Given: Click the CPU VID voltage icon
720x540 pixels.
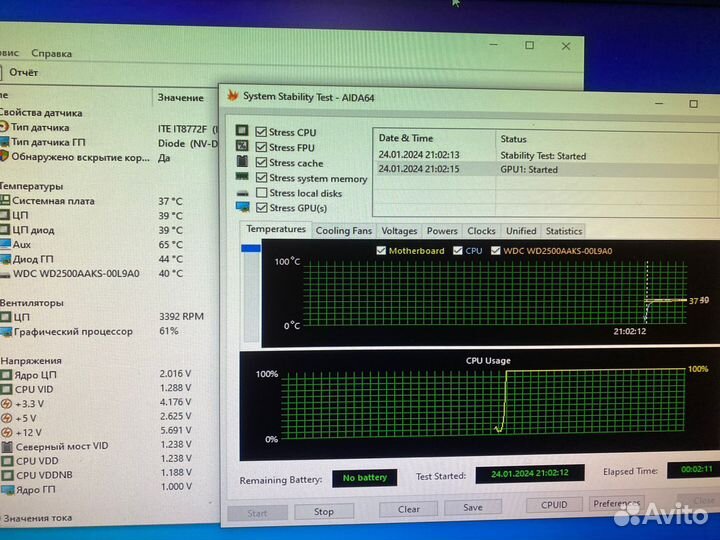Looking at the screenshot, I should tap(6, 389).
